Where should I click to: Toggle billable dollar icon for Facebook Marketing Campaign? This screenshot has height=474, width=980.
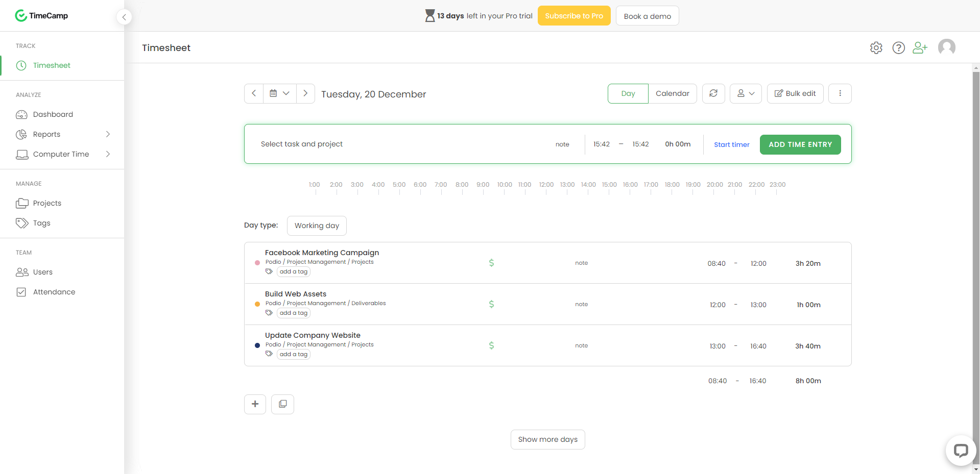[x=491, y=263]
